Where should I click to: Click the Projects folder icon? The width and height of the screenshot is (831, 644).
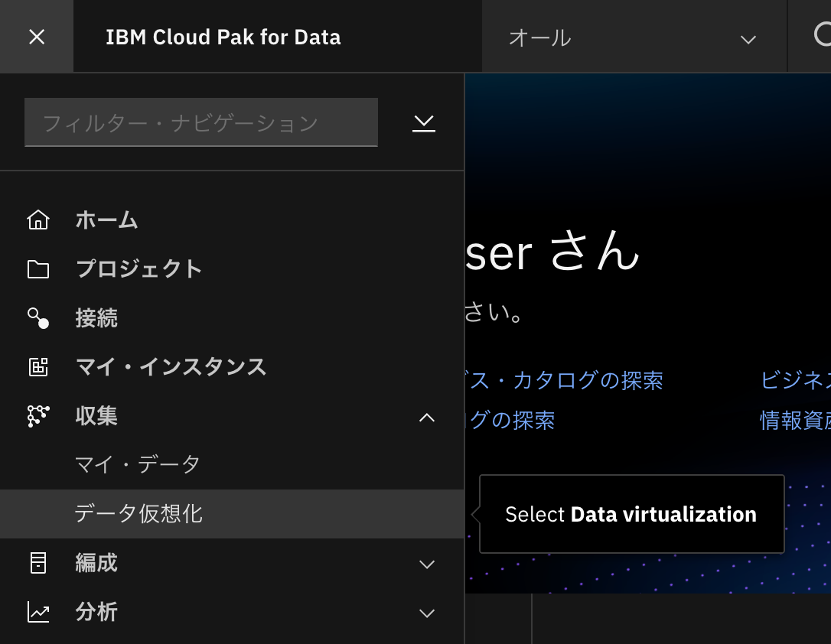38,269
